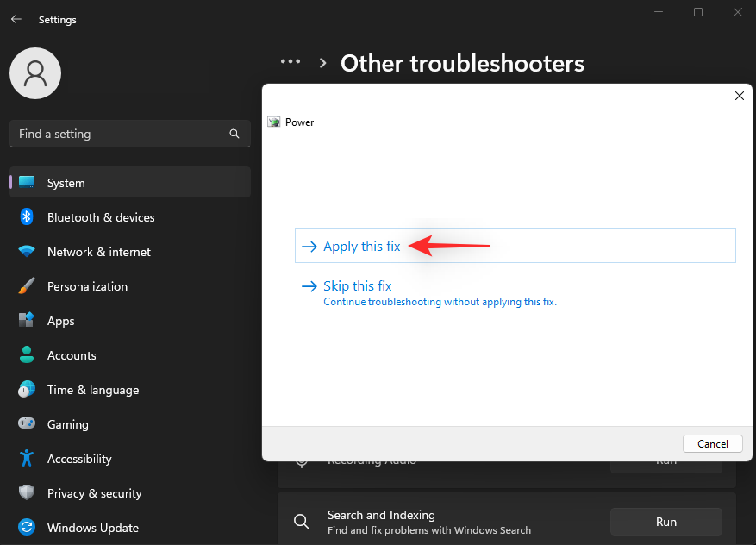Open the user account avatar
Screen dimensions: 756x545
pyautogui.click(x=34, y=73)
